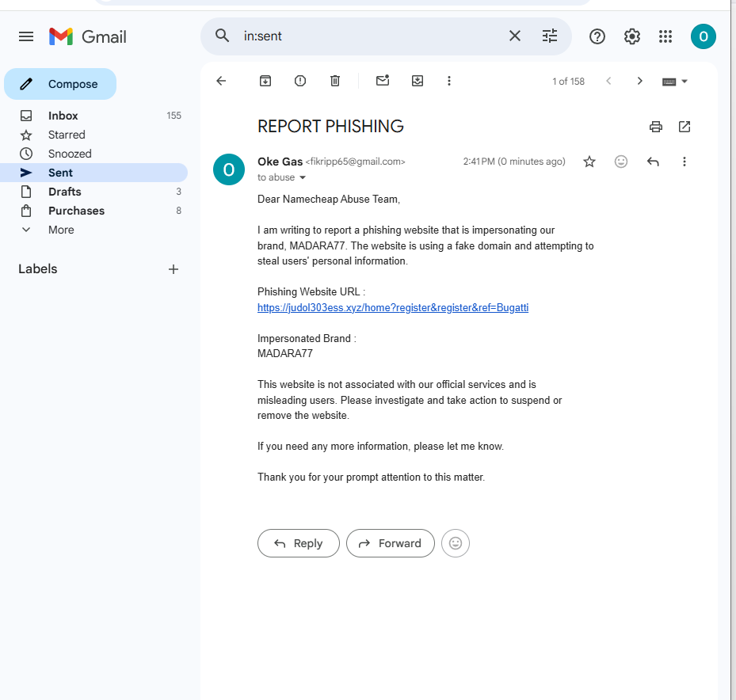The height and width of the screenshot is (700, 736).
Task: Click the Move to inbox icon
Action: (x=418, y=82)
